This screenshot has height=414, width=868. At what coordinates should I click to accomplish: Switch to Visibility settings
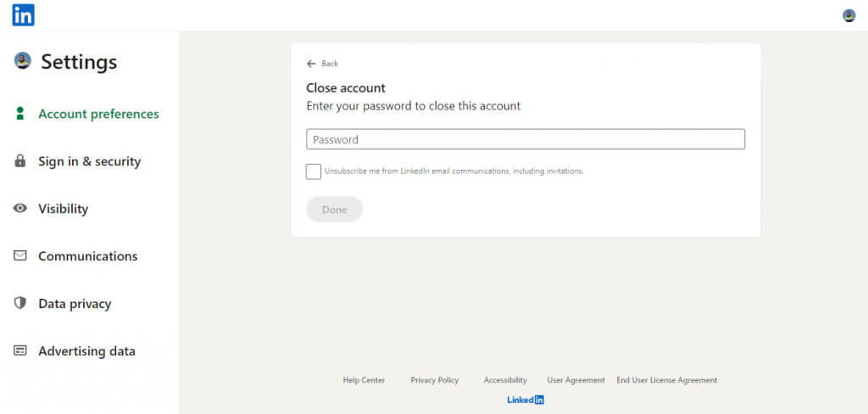tap(63, 209)
